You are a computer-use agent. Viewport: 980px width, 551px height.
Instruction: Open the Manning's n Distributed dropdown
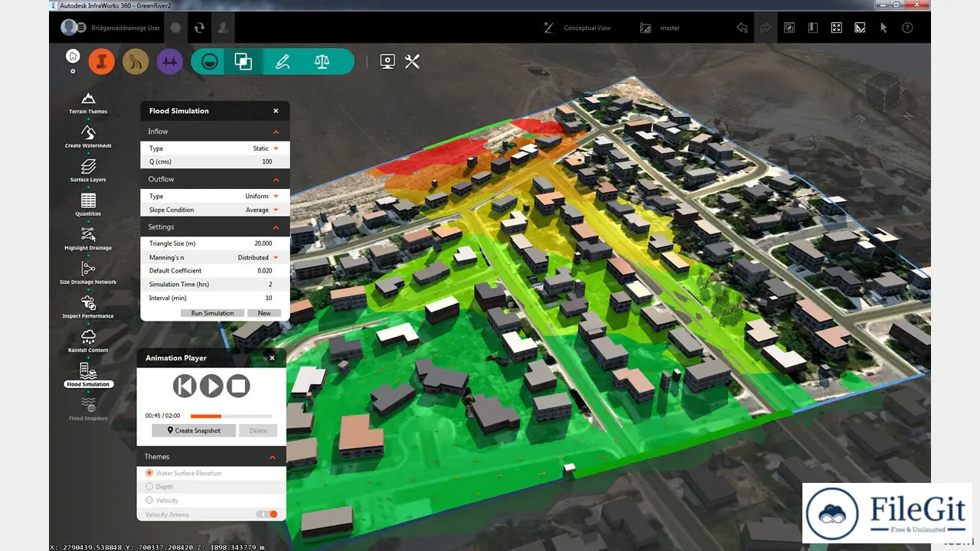(258, 258)
